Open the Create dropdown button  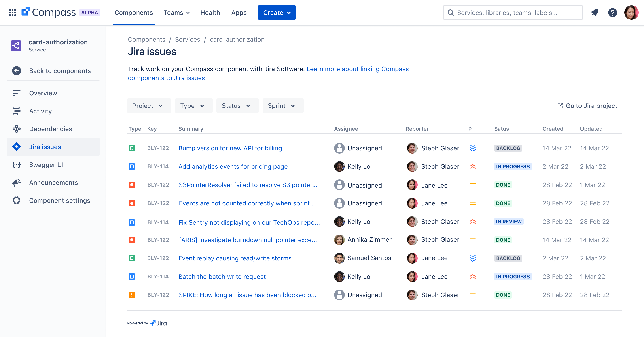point(277,13)
